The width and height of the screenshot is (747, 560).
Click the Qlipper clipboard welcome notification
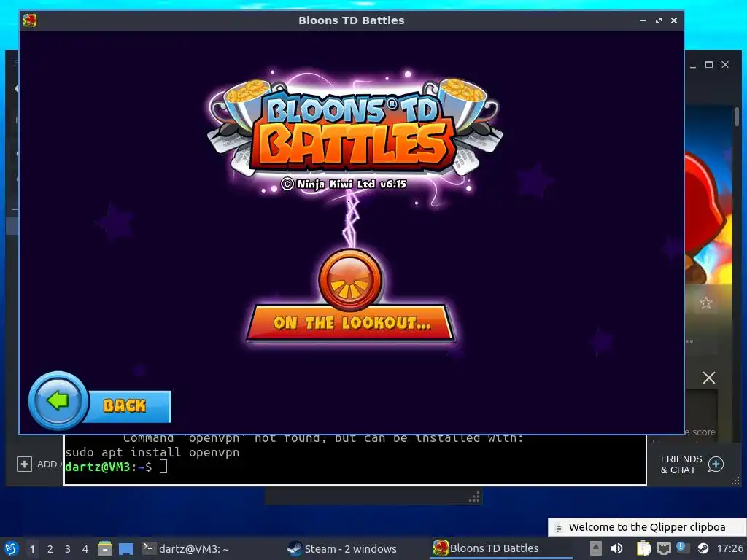647,527
